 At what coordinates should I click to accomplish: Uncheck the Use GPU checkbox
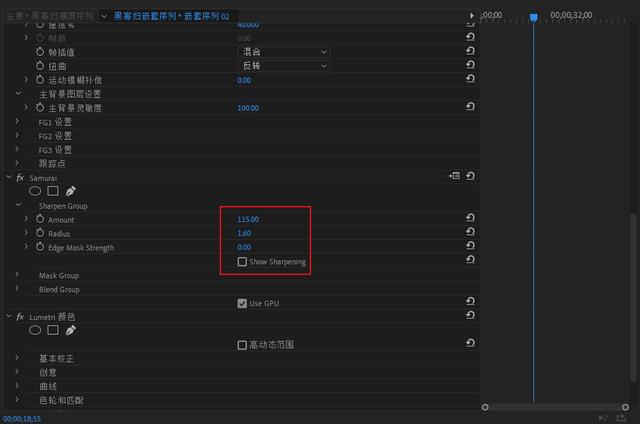coord(242,303)
